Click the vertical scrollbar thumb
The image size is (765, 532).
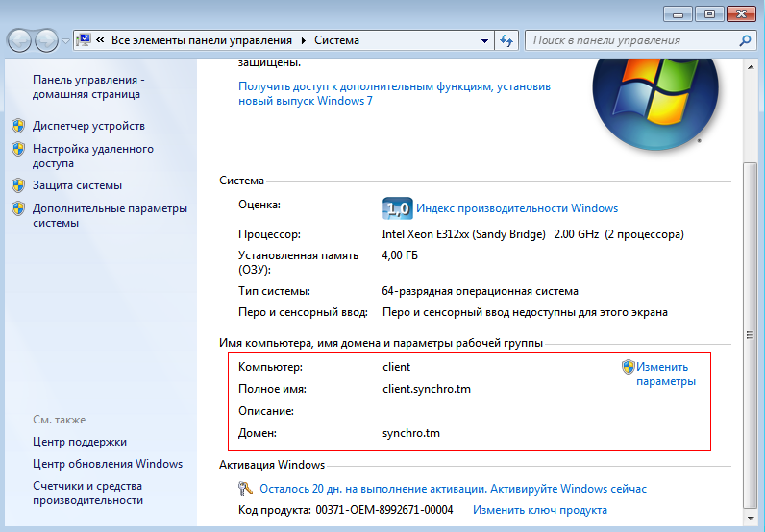750,335
